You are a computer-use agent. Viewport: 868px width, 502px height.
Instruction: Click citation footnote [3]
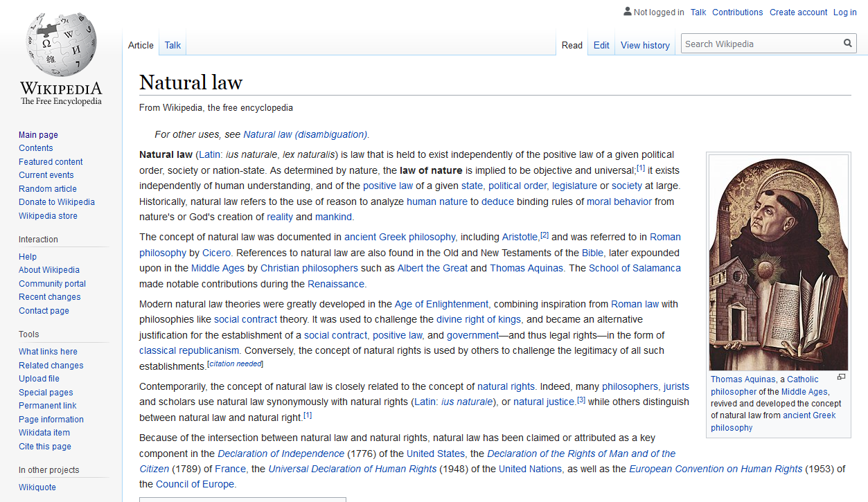point(581,400)
